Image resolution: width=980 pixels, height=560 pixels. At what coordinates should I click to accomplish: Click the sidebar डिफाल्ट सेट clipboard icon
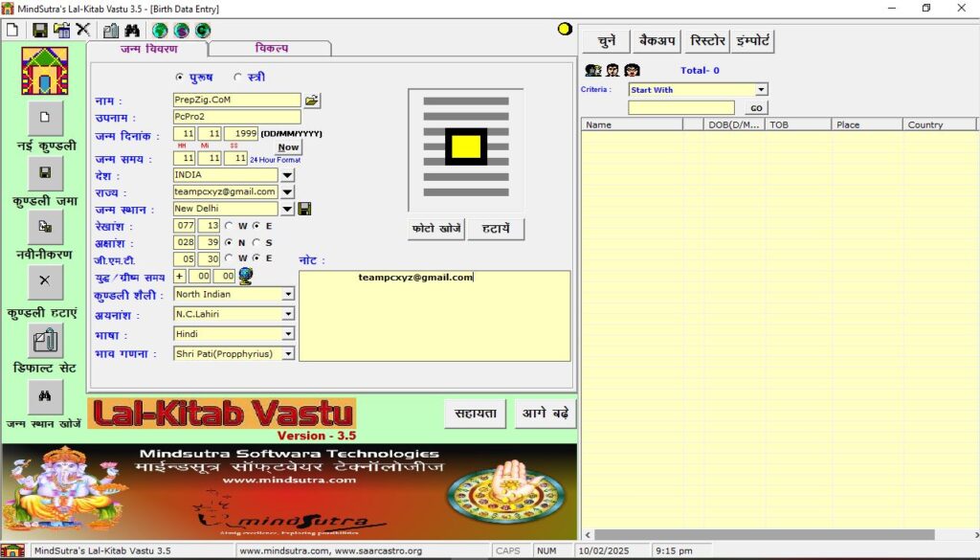coord(45,341)
